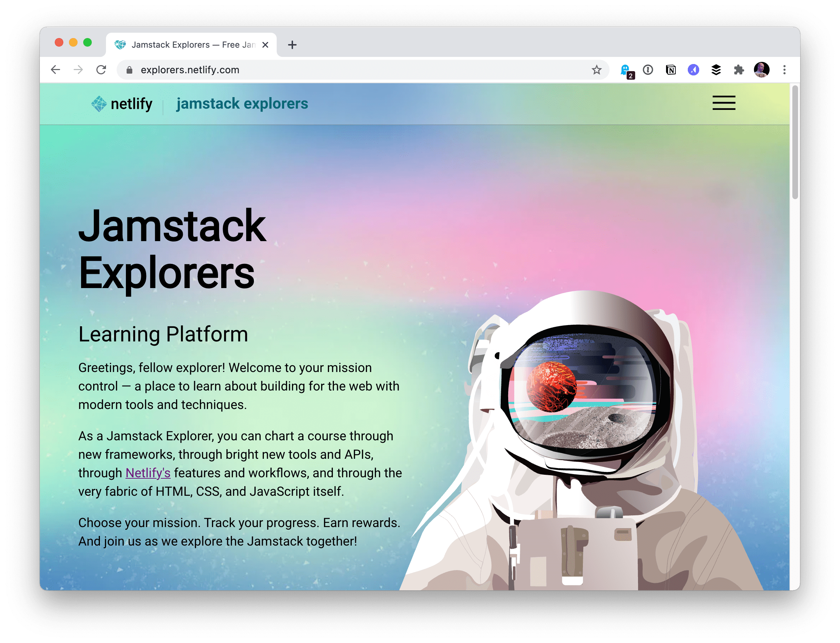The width and height of the screenshot is (840, 643).
Task: Open the Chrome profile avatar
Action: click(x=761, y=70)
